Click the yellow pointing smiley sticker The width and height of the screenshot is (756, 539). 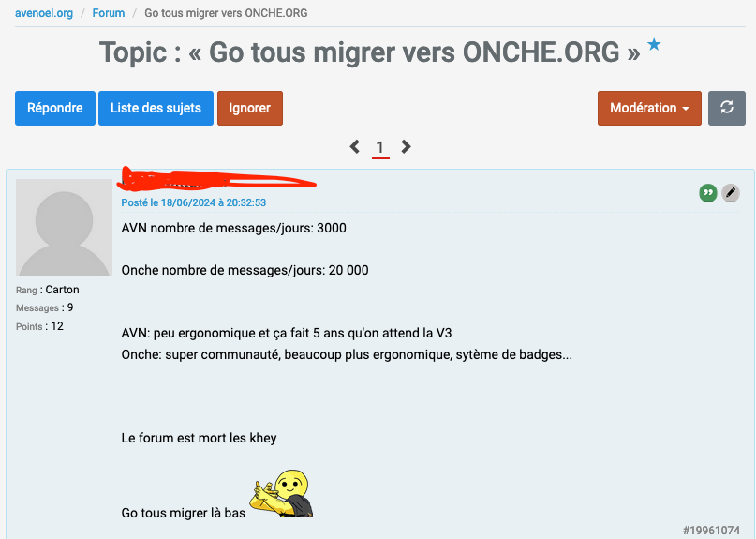(282, 493)
